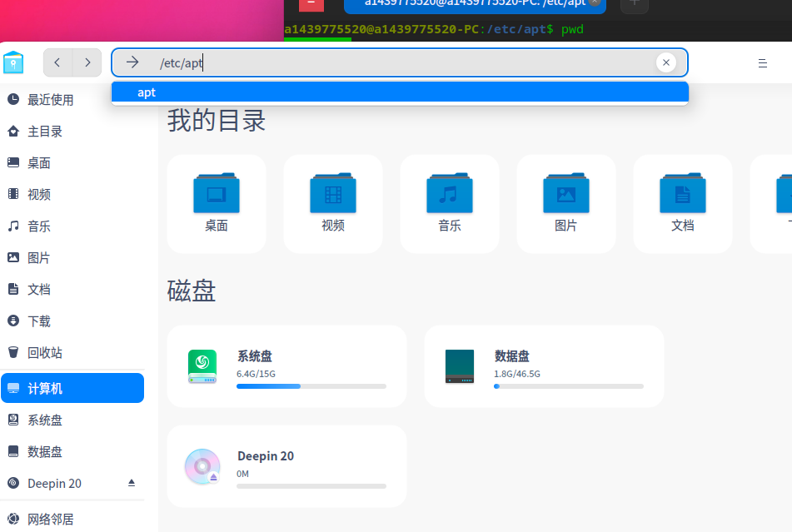Open the 视频 folder icon in 我的目录
Screen dimensions: 792x532
tap(333, 193)
